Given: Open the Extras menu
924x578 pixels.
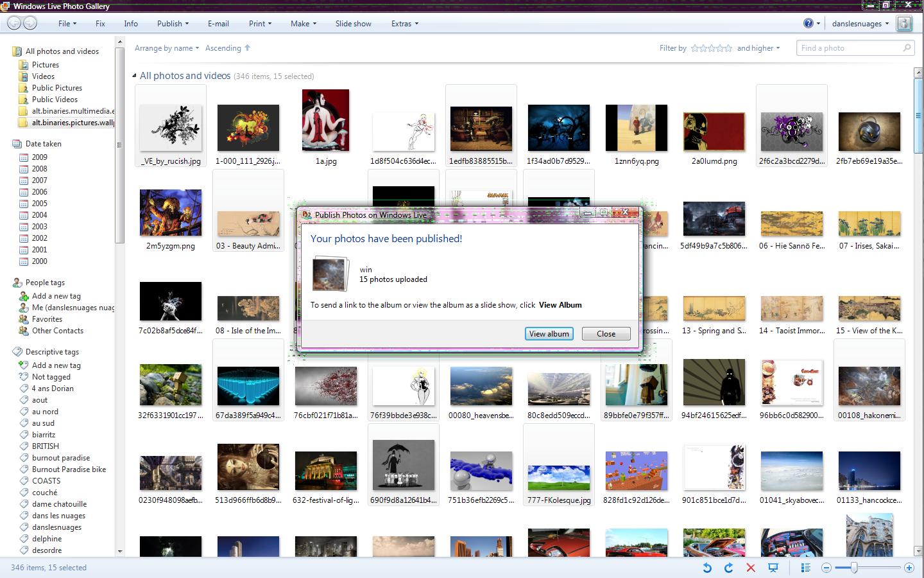Looking at the screenshot, I should tap(405, 24).
